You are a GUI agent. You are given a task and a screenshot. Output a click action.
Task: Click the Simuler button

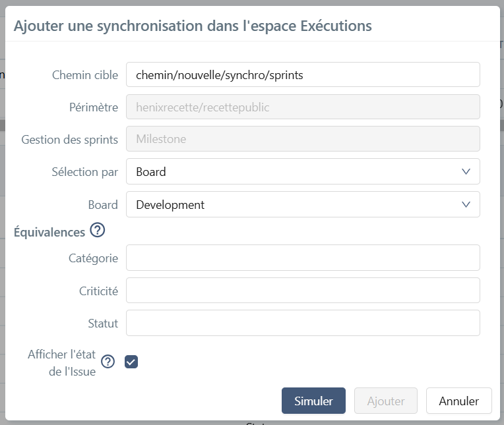(x=313, y=401)
